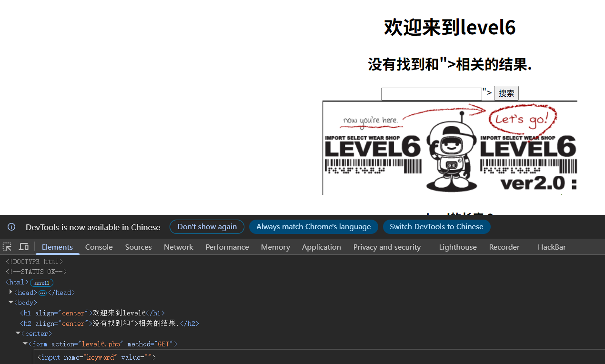Open the Sources tab
Viewport: 605px width, 364px height.
pyautogui.click(x=138, y=247)
